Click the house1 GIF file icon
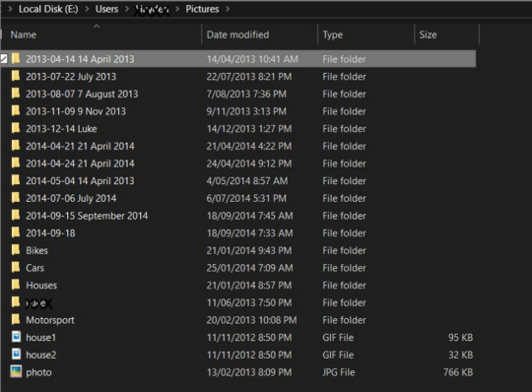532x392 pixels. point(16,337)
